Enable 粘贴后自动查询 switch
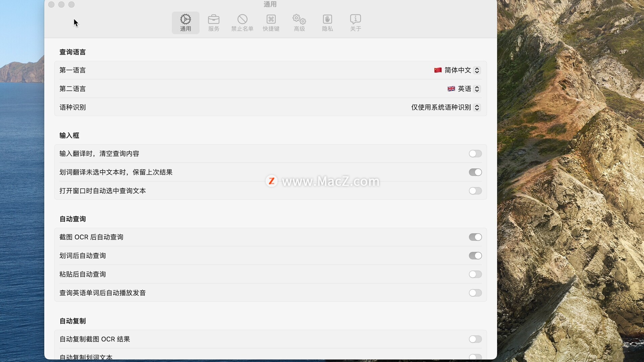Image resolution: width=644 pixels, height=362 pixels. 475,274
